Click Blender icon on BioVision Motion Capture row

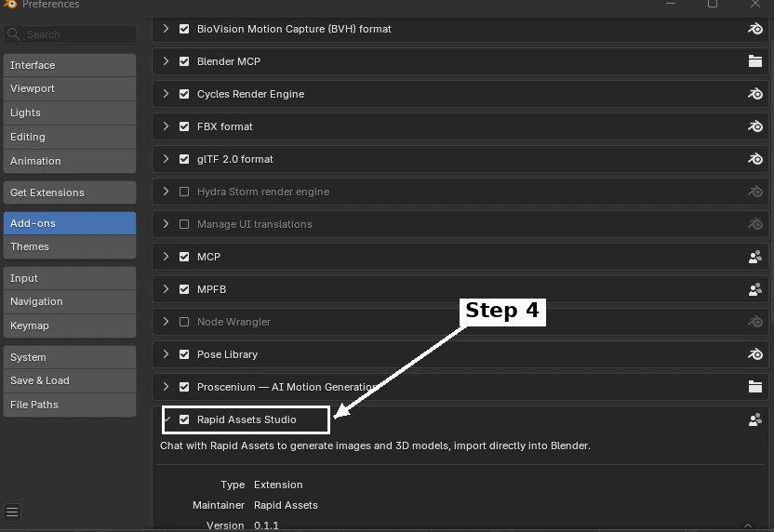pyautogui.click(x=754, y=29)
